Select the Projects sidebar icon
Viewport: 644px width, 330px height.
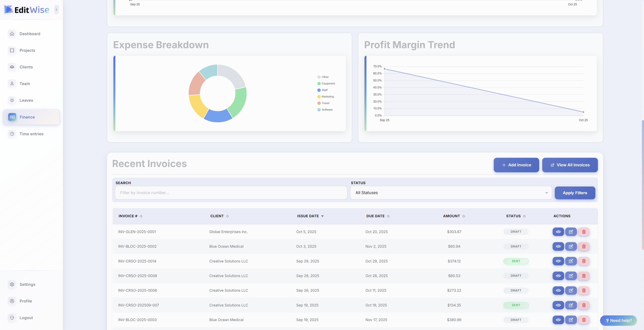point(12,50)
